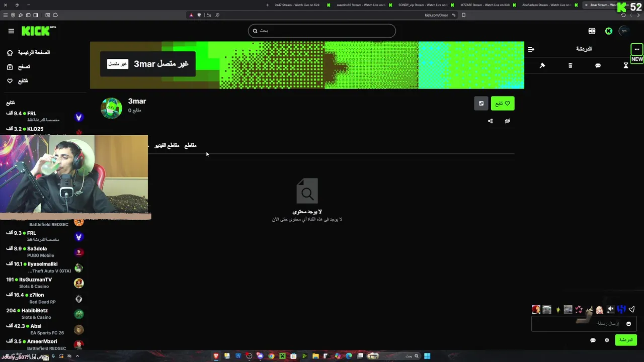Image resolution: width=644 pixels, height=362 pixels.
Task: Click the green Kick circle icon in header
Action: (x=609, y=31)
